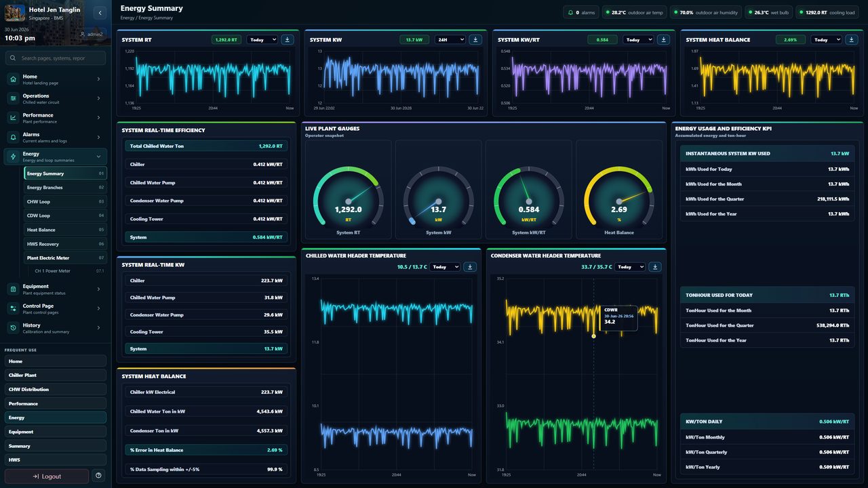The image size is (868, 488).
Task: Click the Operations sliders icon
Action: 14,98
